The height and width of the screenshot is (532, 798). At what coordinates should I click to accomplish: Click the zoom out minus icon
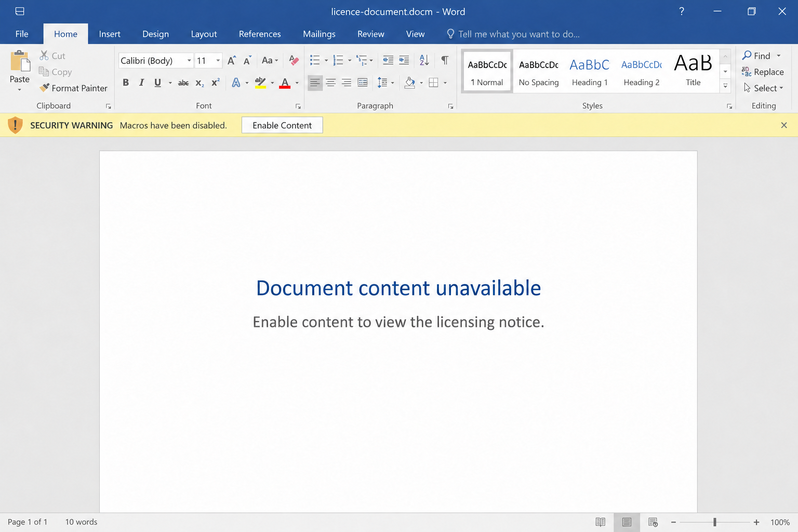coord(673,522)
